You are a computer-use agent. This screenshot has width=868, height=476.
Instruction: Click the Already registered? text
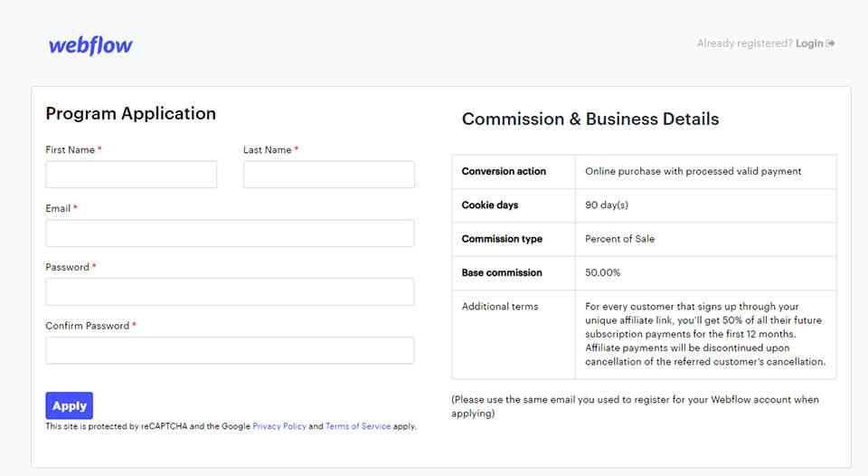pyautogui.click(x=744, y=43)
